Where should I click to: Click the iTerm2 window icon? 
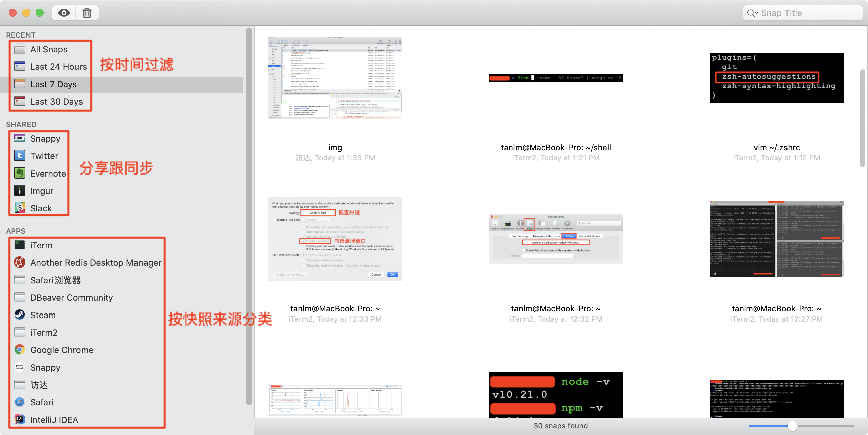point(20,332)
